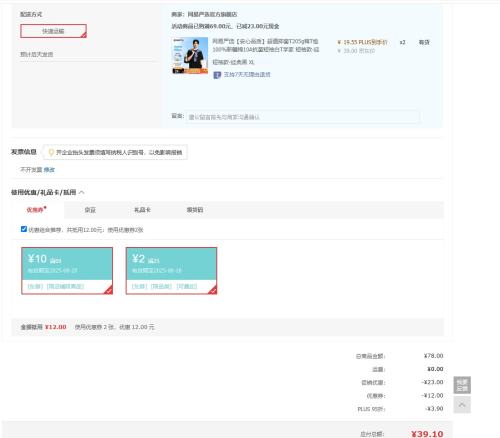The width and height of the screenshot is (500, 438).
Task: Click the location pin icon in invoice tip
Action: click(x=51, y=152)
